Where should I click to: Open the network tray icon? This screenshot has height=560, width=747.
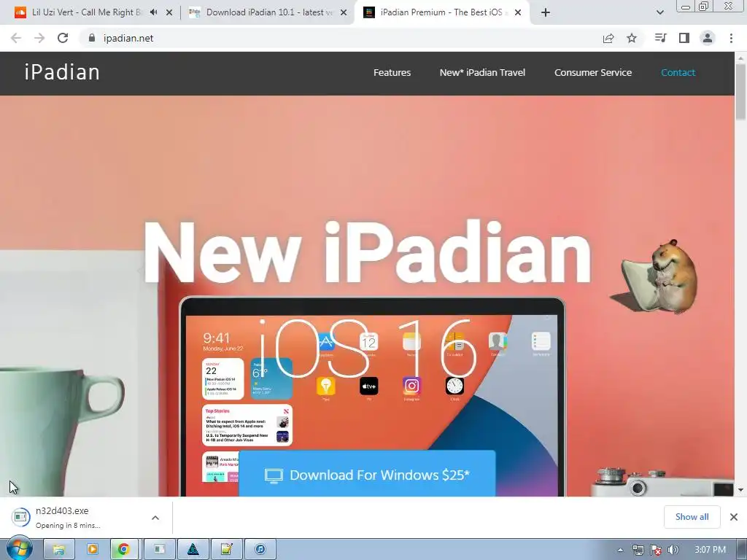tap(638, 550)
